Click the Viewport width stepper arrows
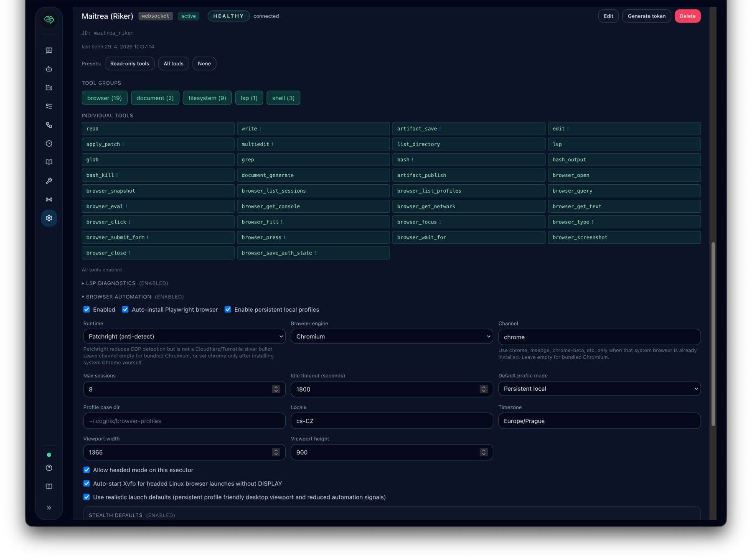Viewport: 752px width, 560px height. pyautogui.click(x=276, y=452)
